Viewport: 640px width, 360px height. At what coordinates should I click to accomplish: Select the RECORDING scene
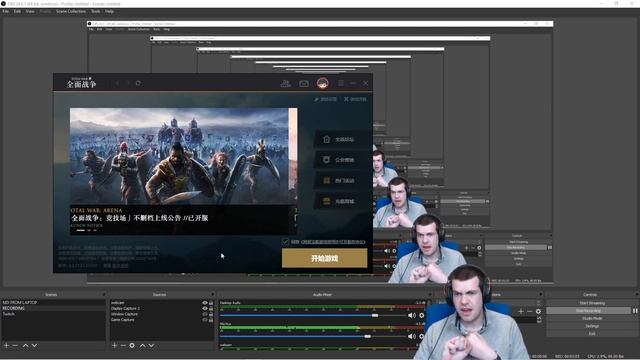click(53, 308)
